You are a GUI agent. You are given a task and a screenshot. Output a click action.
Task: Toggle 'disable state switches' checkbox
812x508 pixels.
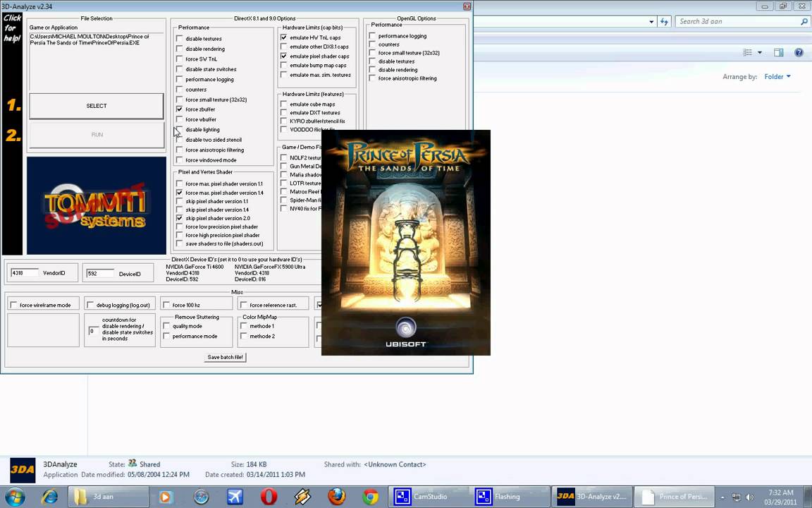pyautogui.click(x=180, y=69)
